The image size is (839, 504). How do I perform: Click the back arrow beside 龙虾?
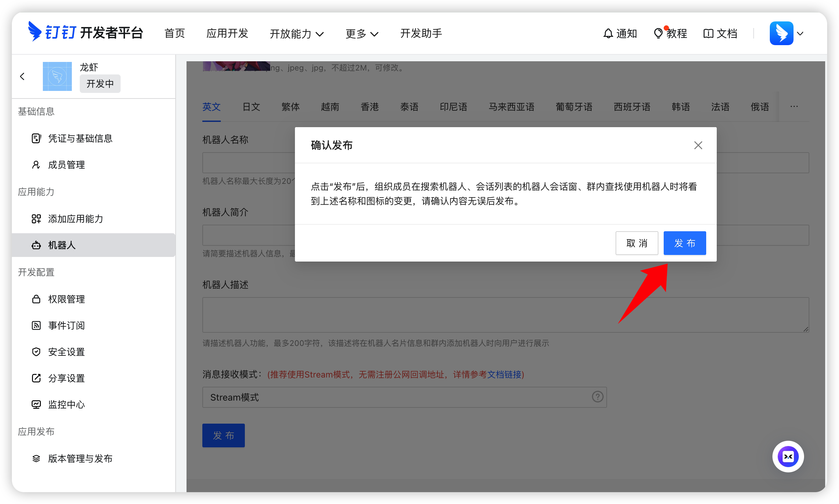[22, 76]
